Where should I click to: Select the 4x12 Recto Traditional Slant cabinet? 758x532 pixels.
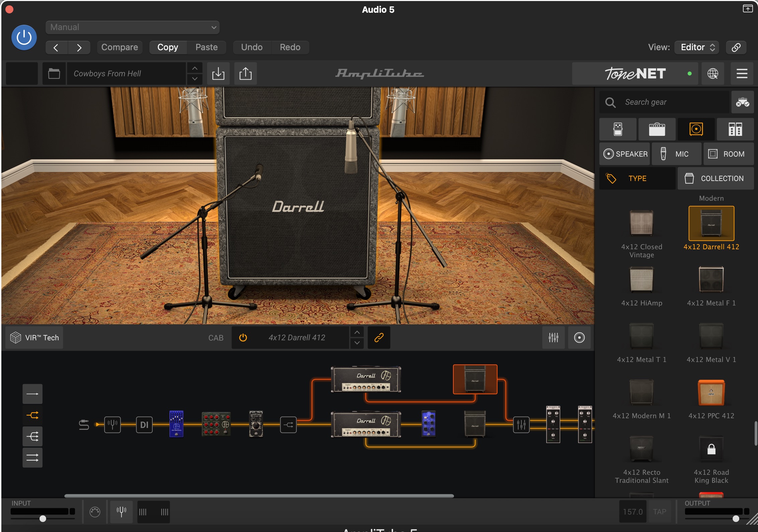pos(641,449)
